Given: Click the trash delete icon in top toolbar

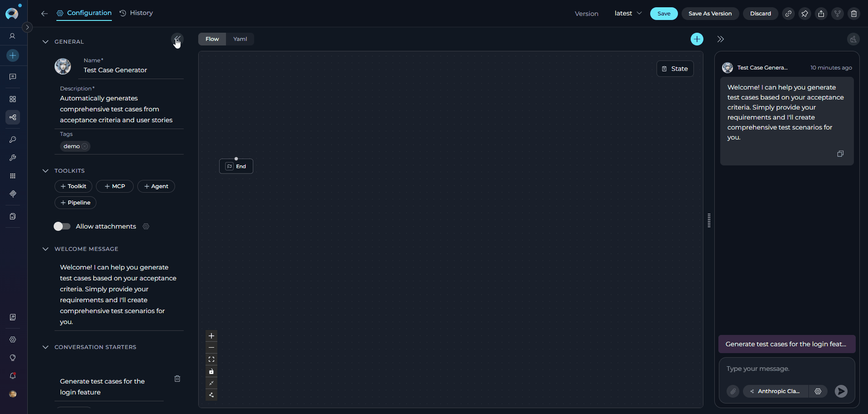Looking at the screenshot, I should point(853,14).
